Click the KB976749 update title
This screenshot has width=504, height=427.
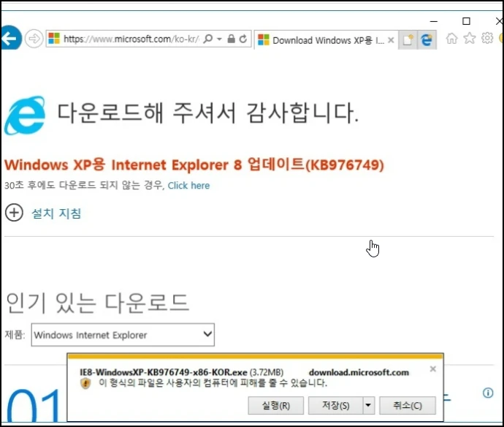tap(194, 165)
